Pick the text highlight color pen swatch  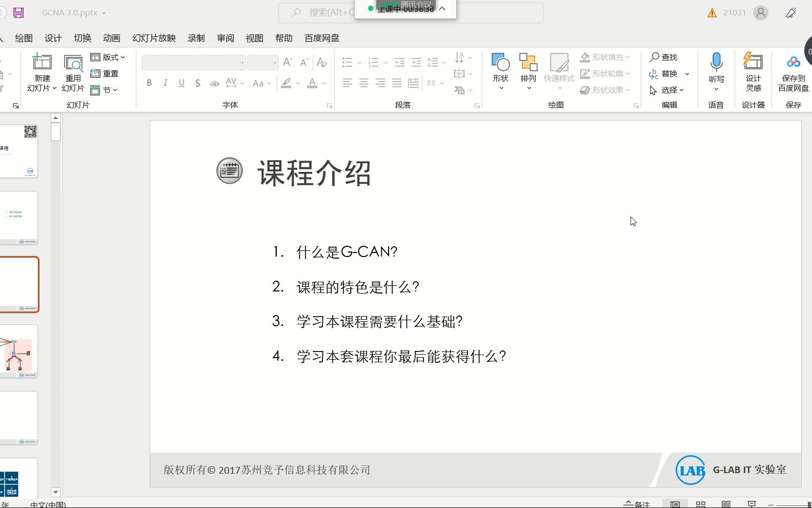(x=286, y=83)
